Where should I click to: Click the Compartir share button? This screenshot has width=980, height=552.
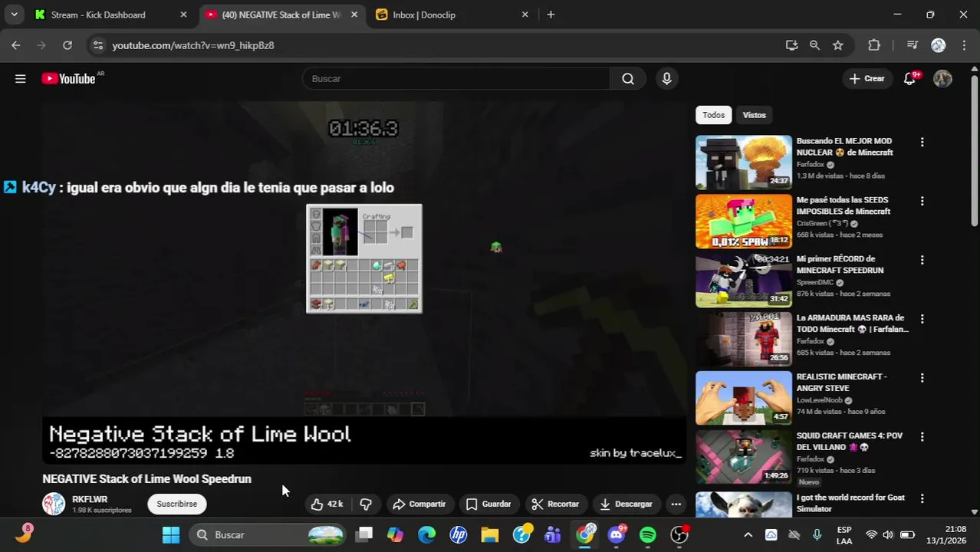(419, 504)
